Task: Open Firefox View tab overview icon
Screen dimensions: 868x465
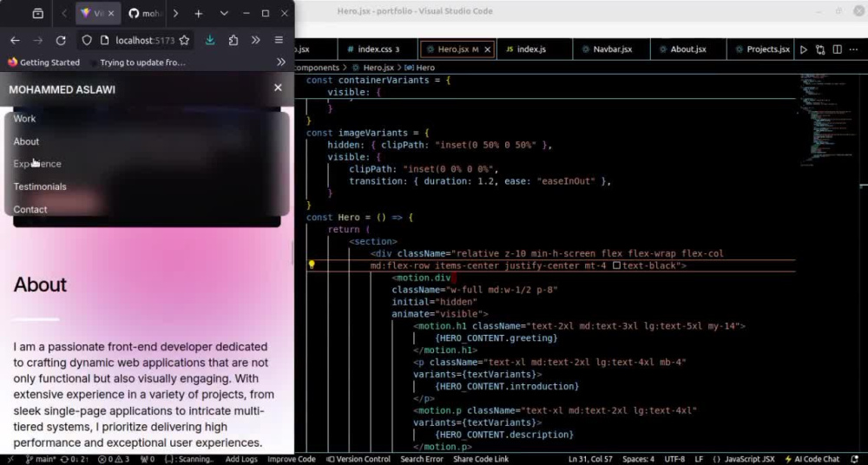Action: coord(37,13)
